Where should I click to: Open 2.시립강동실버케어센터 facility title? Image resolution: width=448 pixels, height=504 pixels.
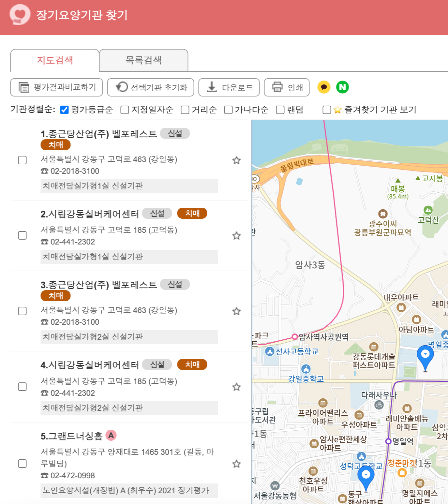pyautogui.click(x=90, y=214)
